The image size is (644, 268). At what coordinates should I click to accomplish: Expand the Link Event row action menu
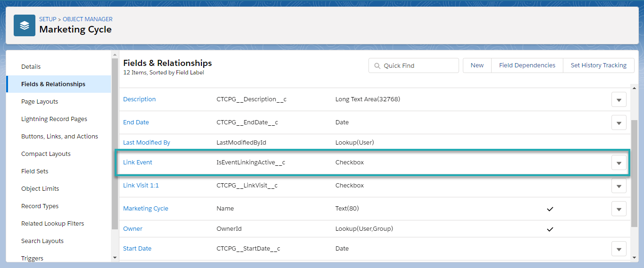coord(619,163)
